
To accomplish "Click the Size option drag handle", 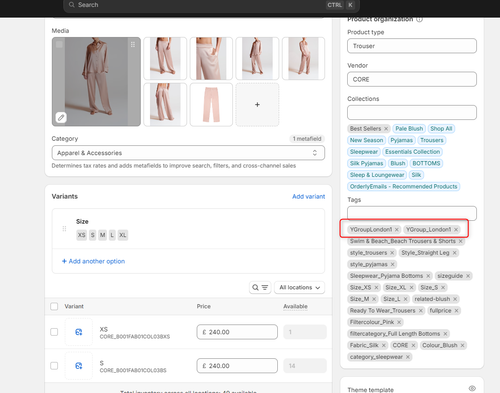I will tap(64, 229).
